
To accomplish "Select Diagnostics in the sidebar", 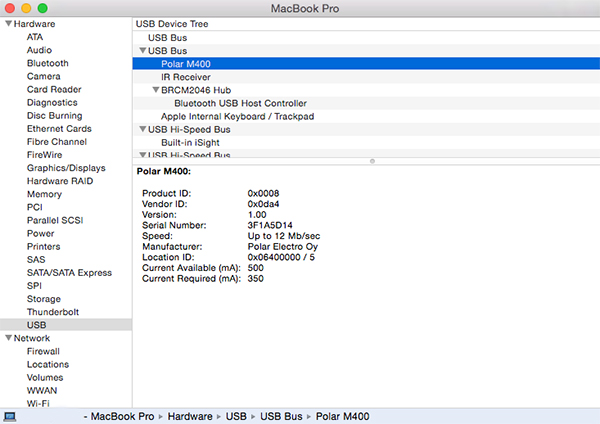I will coord(52,103).
